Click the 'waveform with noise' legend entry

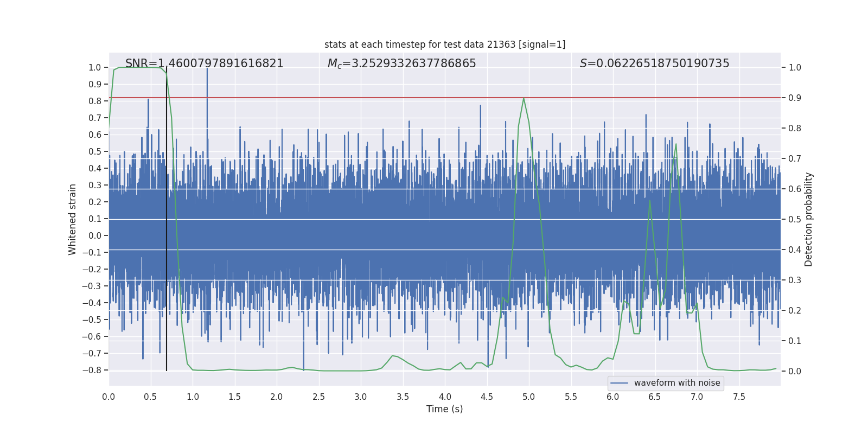(x=666, y=383)
